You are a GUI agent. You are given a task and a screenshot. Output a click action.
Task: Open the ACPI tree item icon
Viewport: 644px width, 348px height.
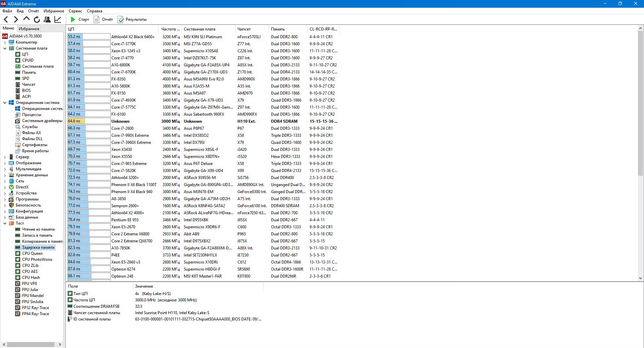point(18,97)
